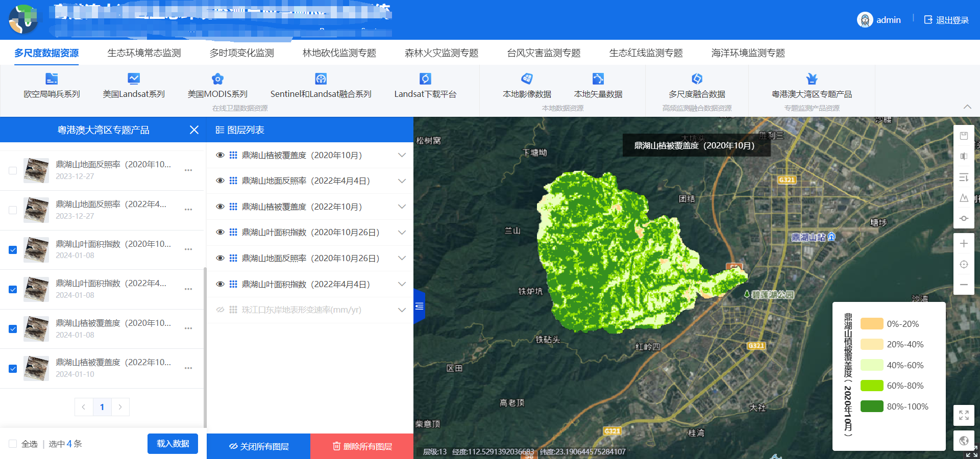Expand layer 鼎湖山地面反照率 (2020年10月26日) chevron
The width and height of the screenshot is (980, 459).
402,258
